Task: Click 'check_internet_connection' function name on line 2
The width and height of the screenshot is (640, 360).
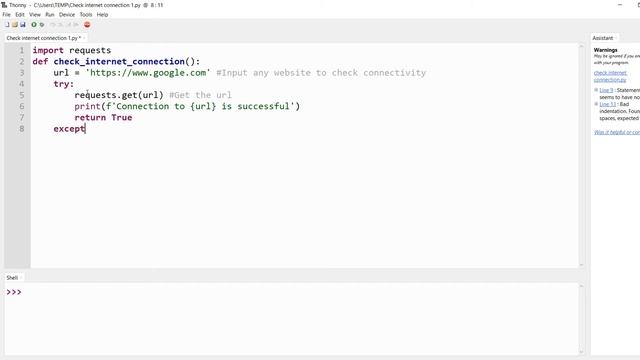Action: (x=119, y=61)
